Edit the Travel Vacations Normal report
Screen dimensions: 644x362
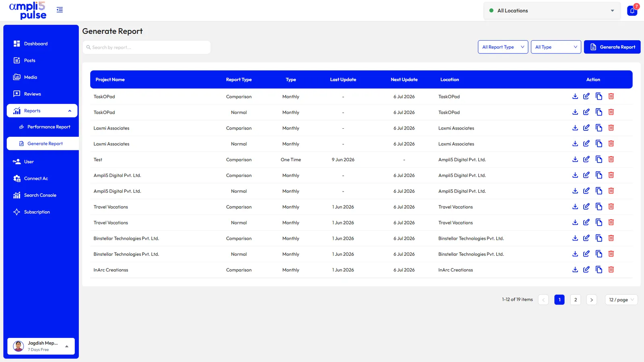[x=586, y=222]
